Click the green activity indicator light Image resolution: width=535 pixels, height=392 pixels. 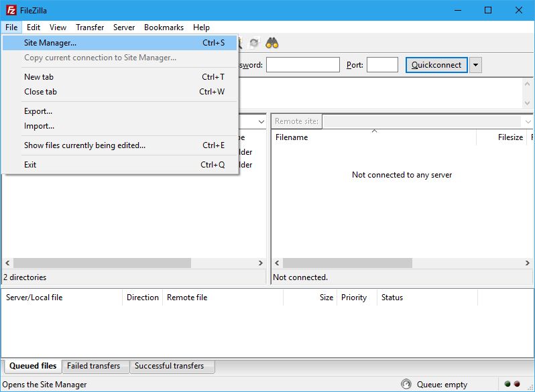[508, 384]
